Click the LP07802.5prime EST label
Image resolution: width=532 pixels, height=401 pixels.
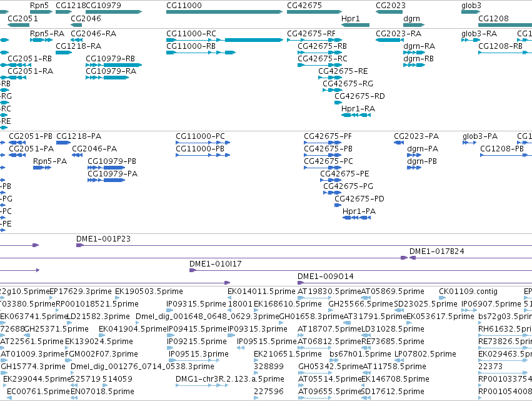425,354
